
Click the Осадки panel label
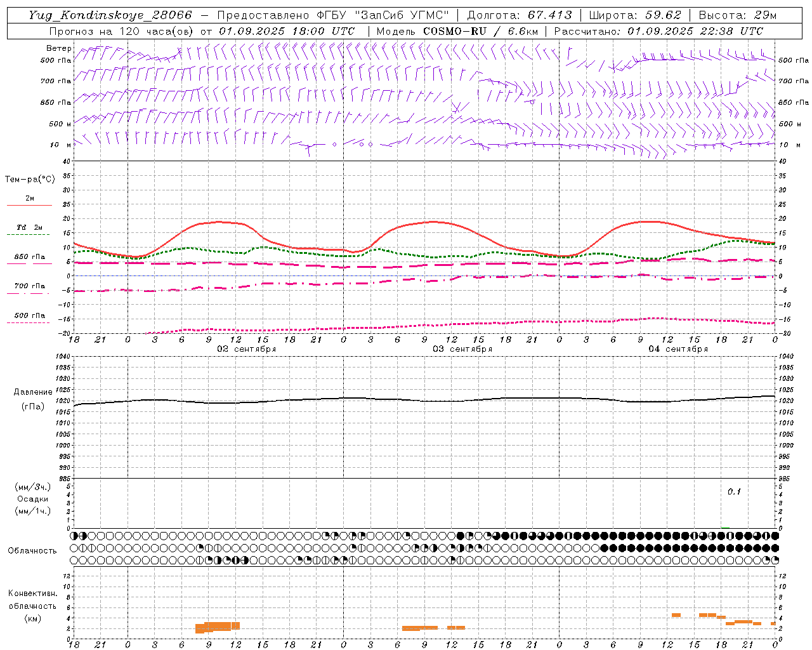(x=33, y=499)
